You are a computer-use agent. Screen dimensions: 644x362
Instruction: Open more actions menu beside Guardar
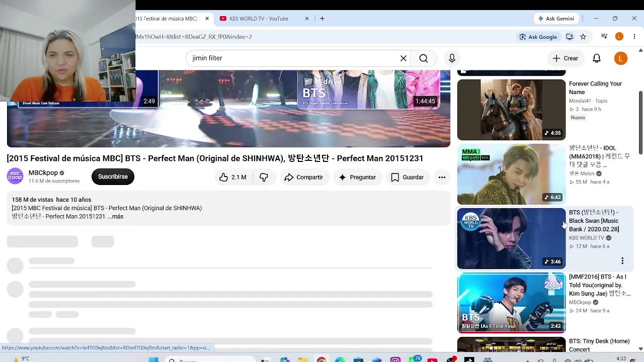442,177
